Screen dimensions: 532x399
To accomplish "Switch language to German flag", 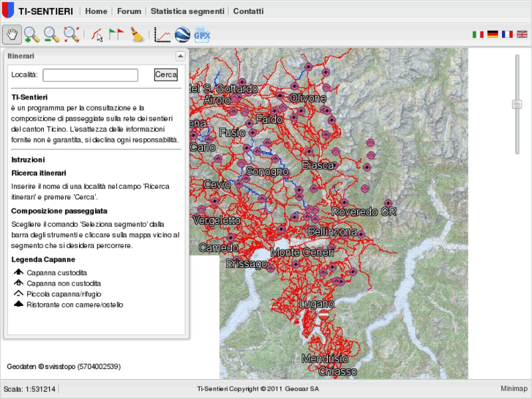I will click(492, 34).
